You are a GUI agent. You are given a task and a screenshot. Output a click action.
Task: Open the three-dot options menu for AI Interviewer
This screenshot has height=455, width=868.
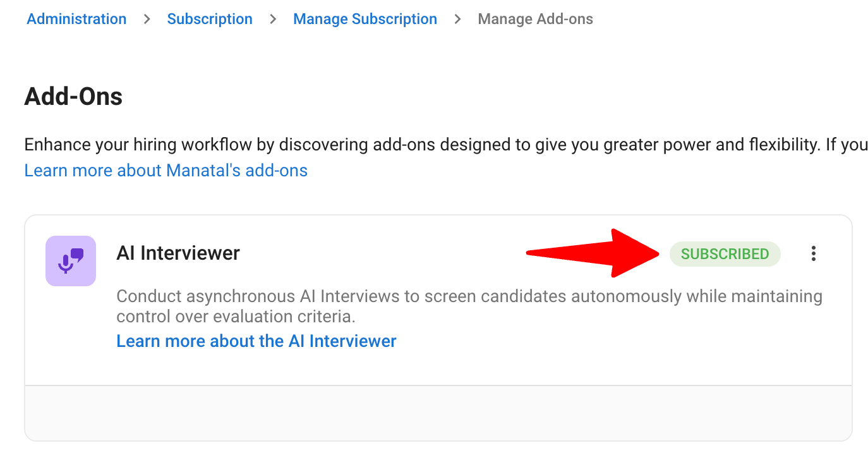[x=813, y=254]
